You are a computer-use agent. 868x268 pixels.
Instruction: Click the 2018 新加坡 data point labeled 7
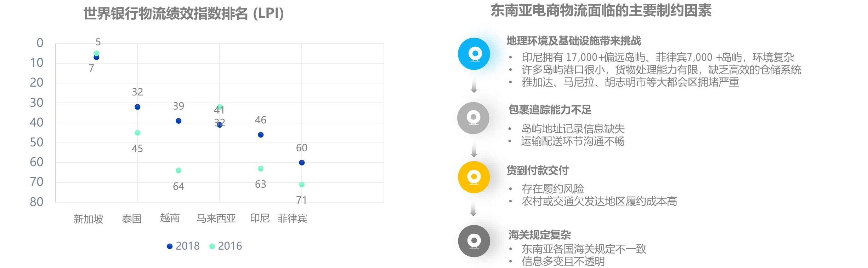(x=96, y=58)
